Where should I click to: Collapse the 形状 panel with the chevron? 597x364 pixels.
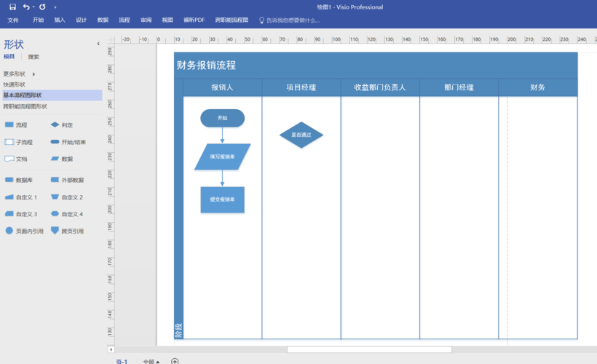click(x=98, y=44)
